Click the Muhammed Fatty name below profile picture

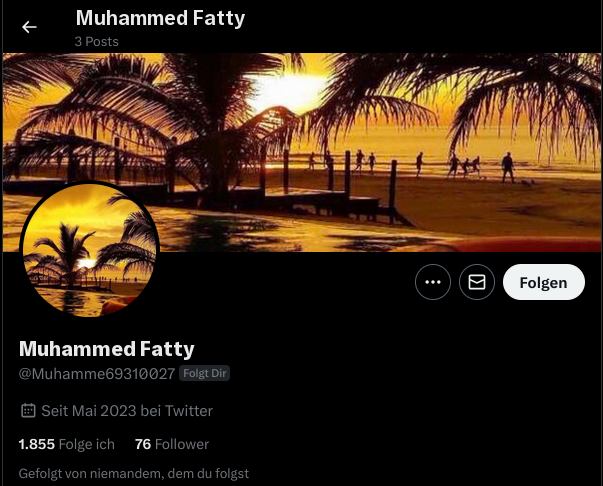point(107,349)
